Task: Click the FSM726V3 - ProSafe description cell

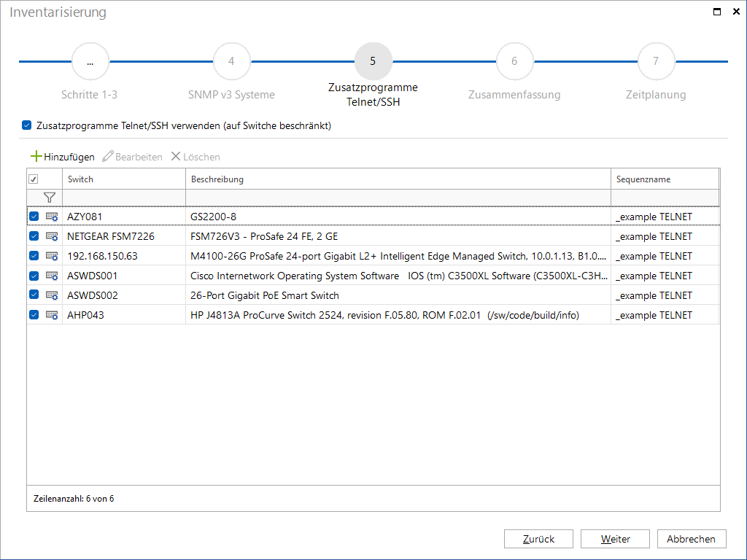Action: tap(398, 236)
